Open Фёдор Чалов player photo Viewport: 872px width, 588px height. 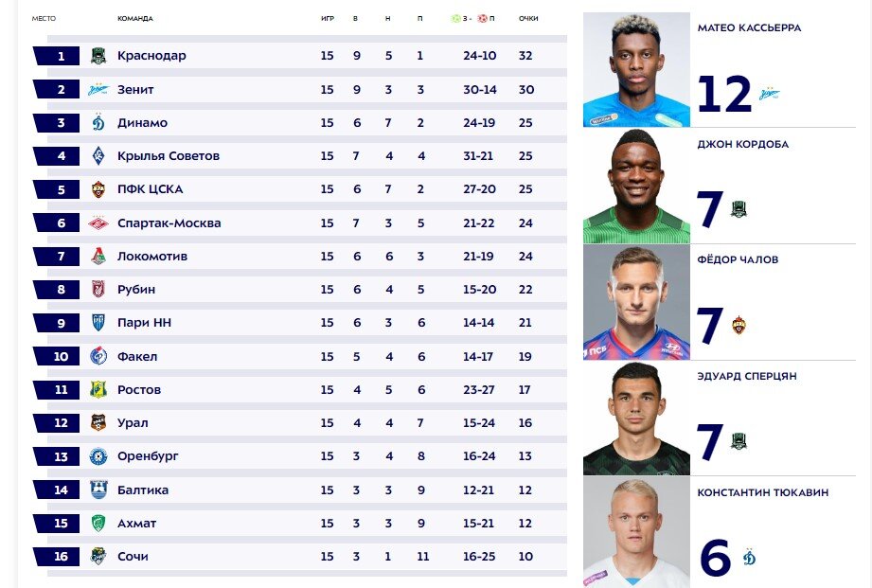pos(637,303)
